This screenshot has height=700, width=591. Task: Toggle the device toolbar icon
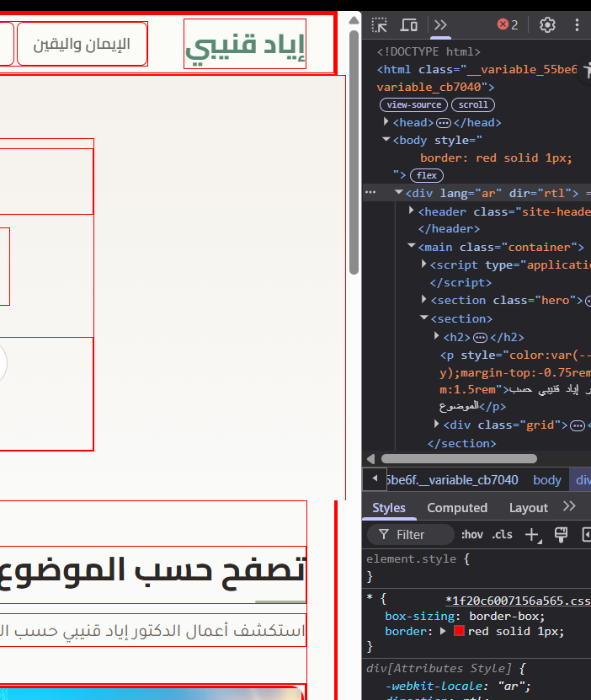[x=408, y=25]
